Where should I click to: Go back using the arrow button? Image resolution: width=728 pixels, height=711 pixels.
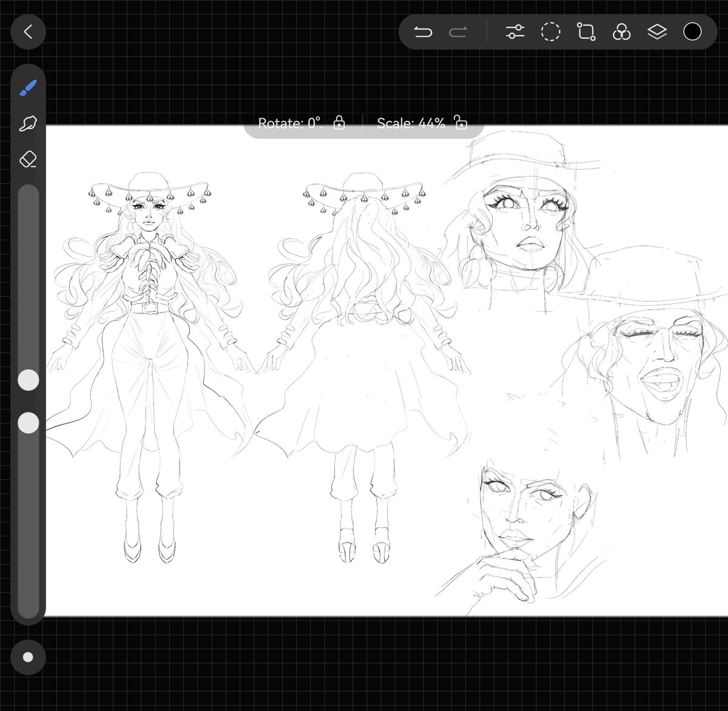[x=28, y=32]
